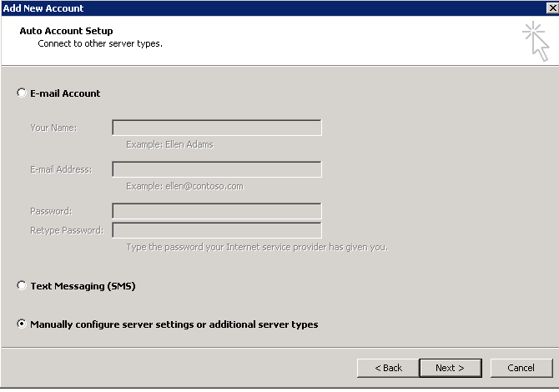This screenshot has width=559, height=392.
Task: Click into the Password field
Action: coord(217,211)
